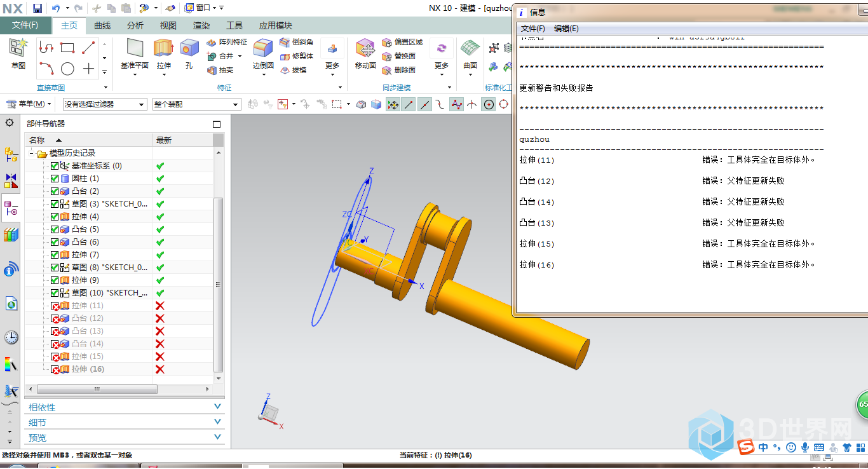Click the Draft (拔模) command

(293, 70)
